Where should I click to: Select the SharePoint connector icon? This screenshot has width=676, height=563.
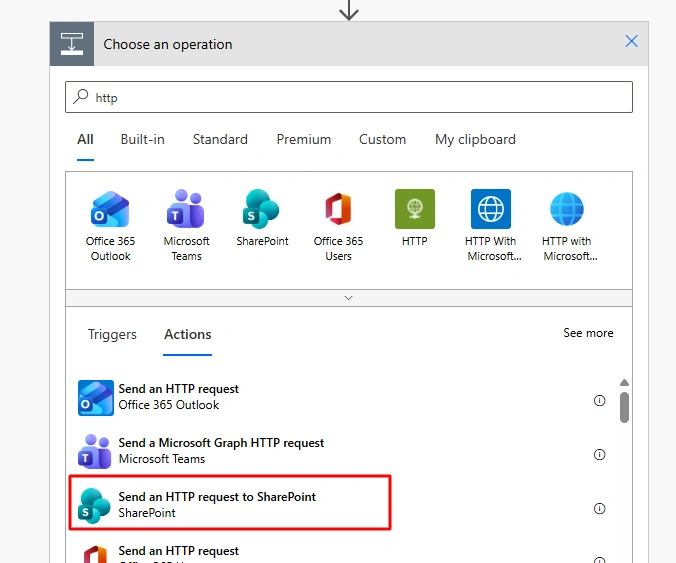[261, 209]
